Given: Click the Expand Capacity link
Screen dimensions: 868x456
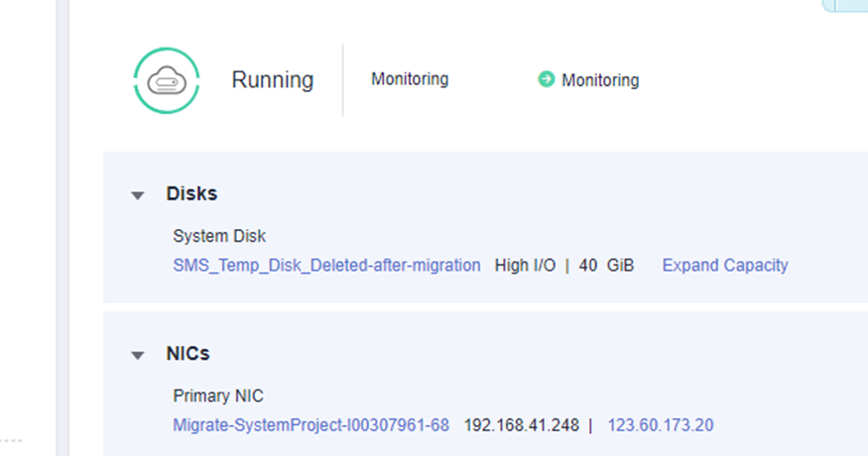Looking at the screenshot, I should (725, 266).
